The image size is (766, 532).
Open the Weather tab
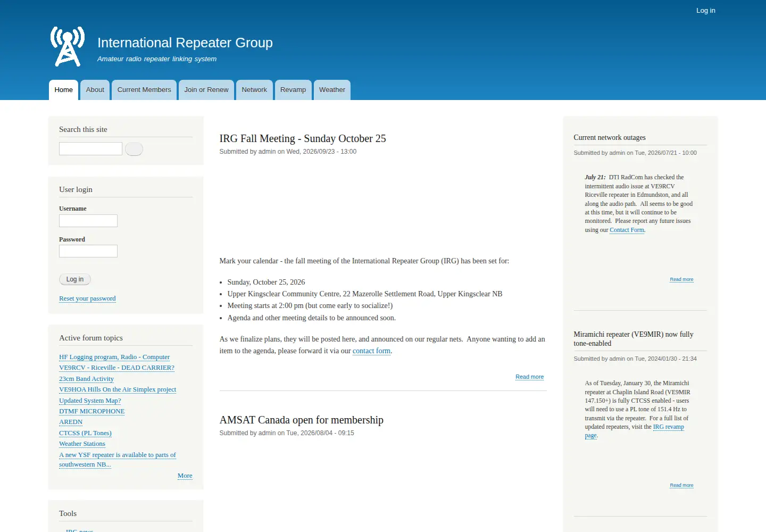[332, 90]
